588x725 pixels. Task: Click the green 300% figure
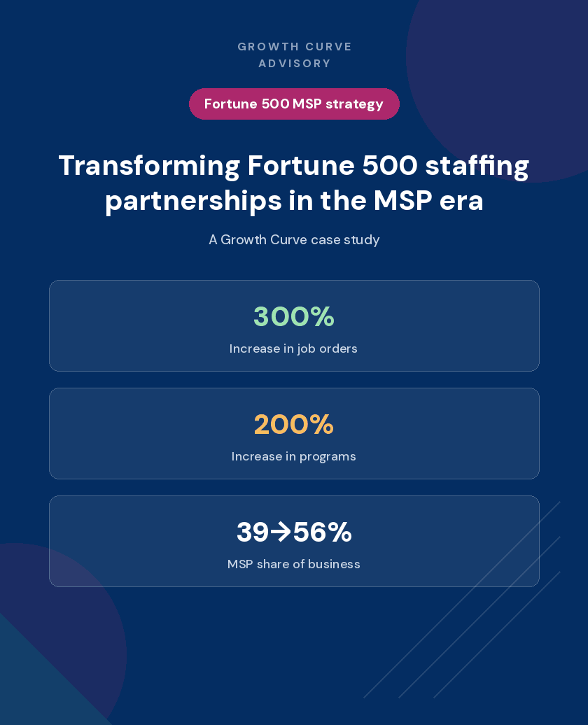click(294, 317)
